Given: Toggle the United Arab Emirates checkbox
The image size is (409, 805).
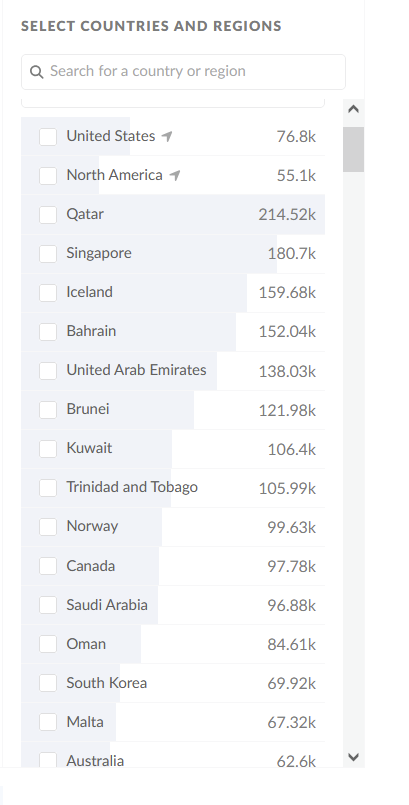Looking at the screenshot, I should pyautogui.click(x=48, y=371).
